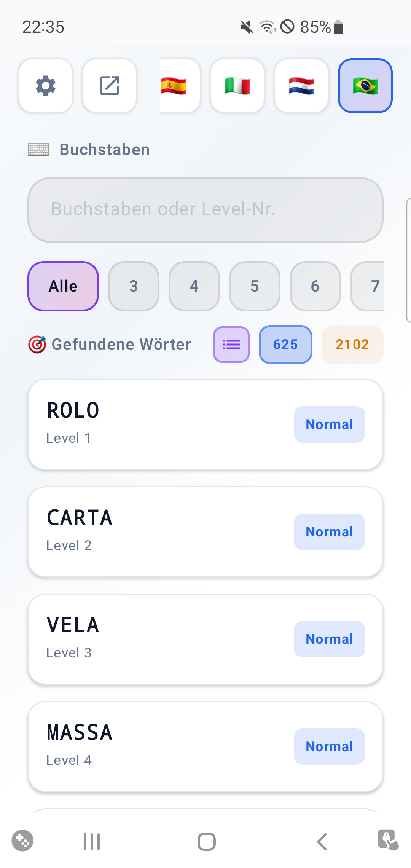Tap the Android back arrow
The width and height of the screenshot is (411, 868).
(322, 841)
